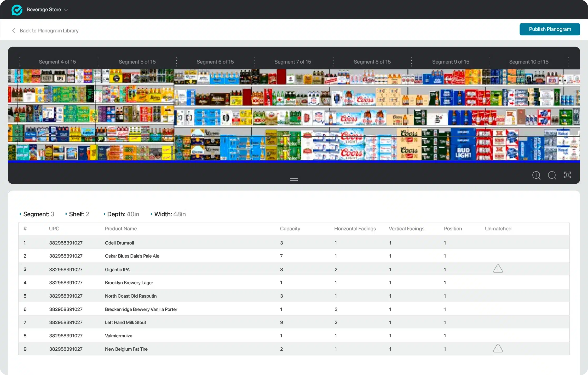Click the back arrow chevron icon

[14, 31]
